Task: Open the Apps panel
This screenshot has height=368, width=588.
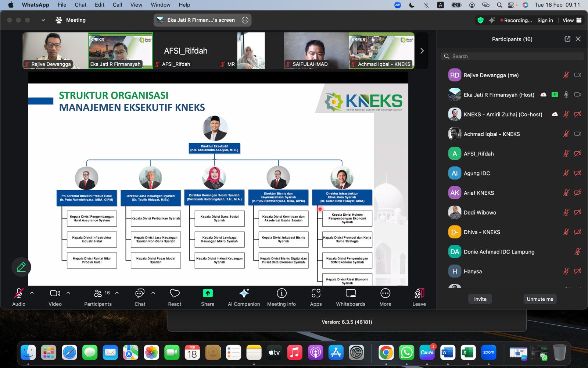Action: click(x=316, y=297)
